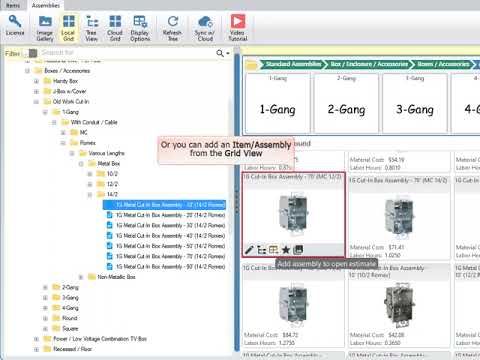This screenshot has height=360, width=480.
Task: Click locate-in-tree icon on highlighted assembly
Action: pyautogui.click(x=262, y=250)
